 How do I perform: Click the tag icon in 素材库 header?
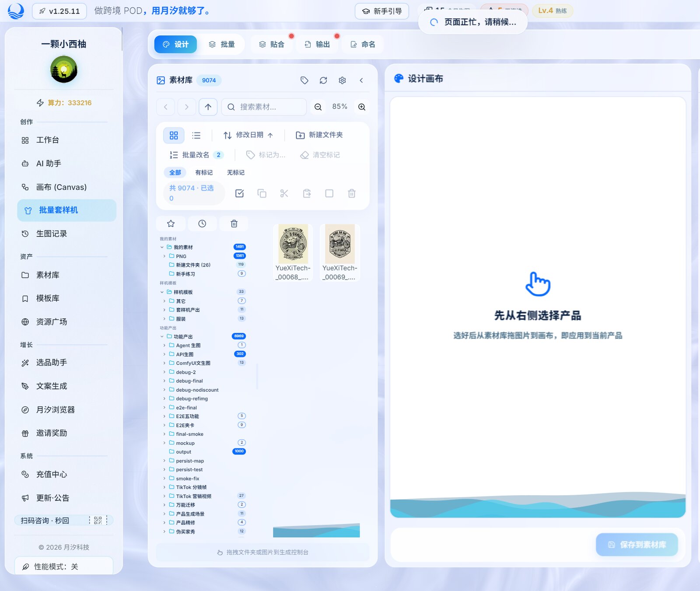304,80
